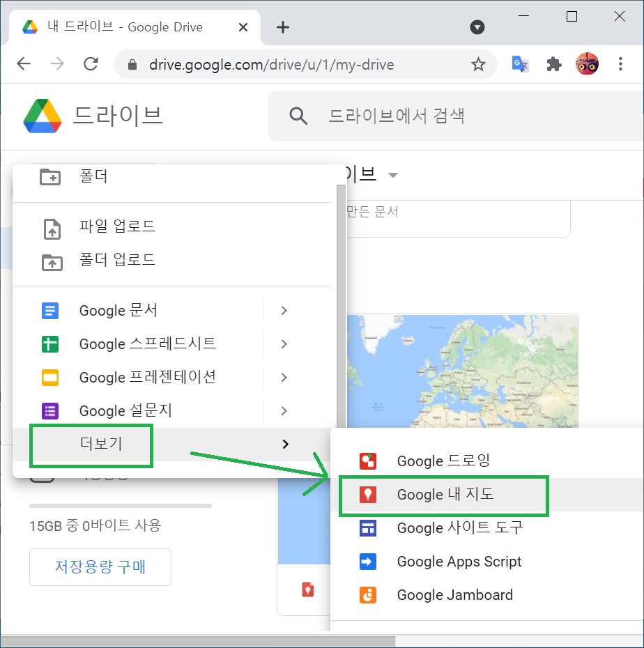Image resolution: width=644 pixels, height=648 pixels.
Task: Select Google 드로잉 in submenu
Action: (487, 461)
